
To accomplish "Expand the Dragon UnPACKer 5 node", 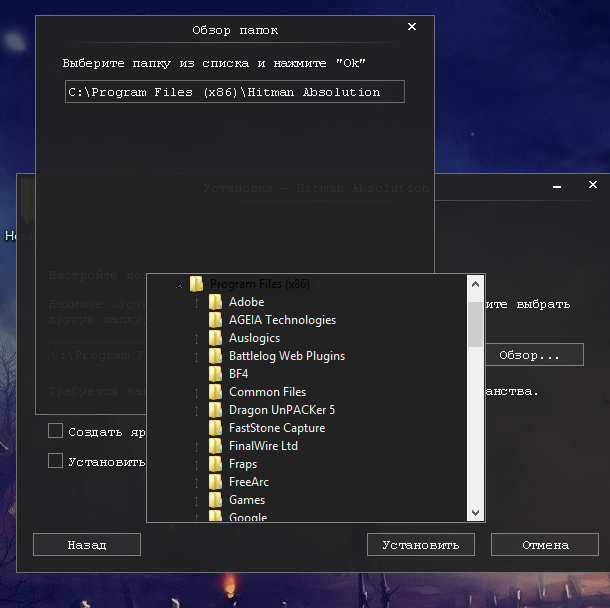I will pyautogui.click(x=198, y=411).
